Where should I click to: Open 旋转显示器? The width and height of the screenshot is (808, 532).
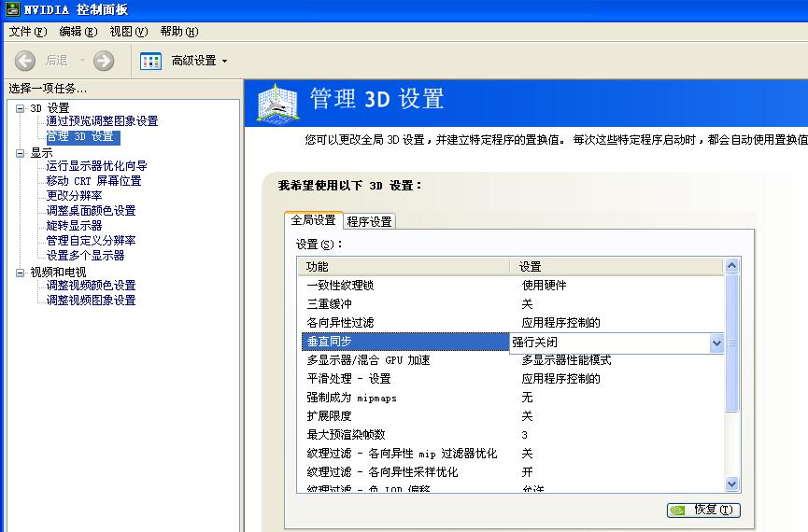coord(74,226)
